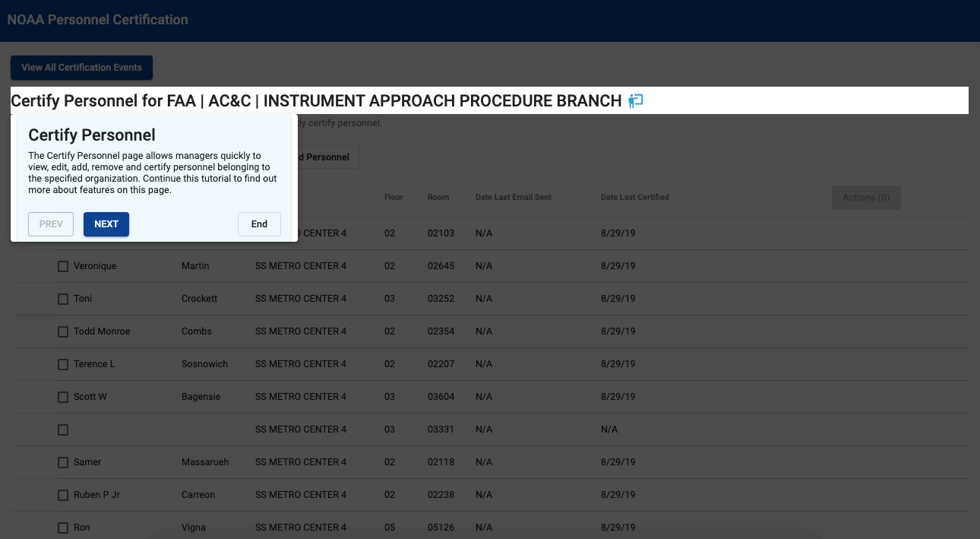Click room number 05126
The height and width of the screenshot is (539, 980).
(441, 528)
